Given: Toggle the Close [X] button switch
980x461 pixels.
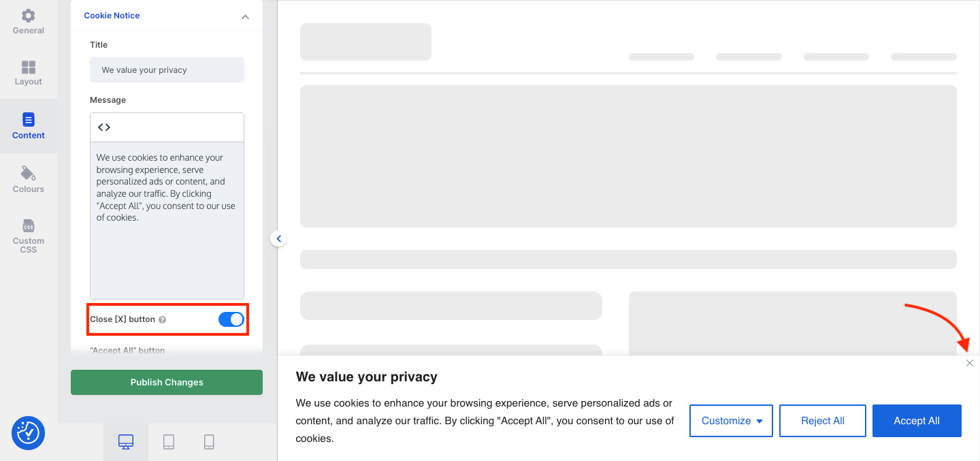Looking at the screenshot, I should coord(231,319).
